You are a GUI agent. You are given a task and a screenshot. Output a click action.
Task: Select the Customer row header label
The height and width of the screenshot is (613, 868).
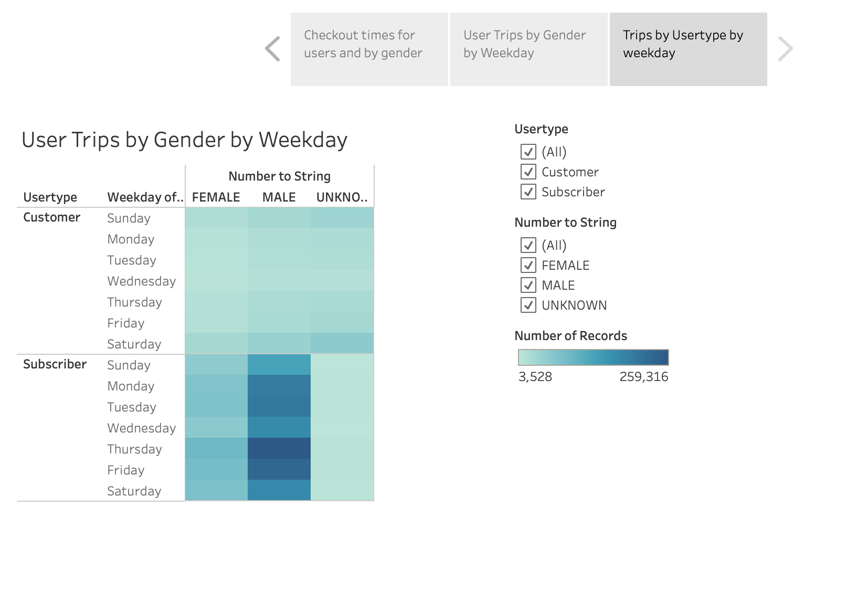pyautogui.click(x=51, y=217)
